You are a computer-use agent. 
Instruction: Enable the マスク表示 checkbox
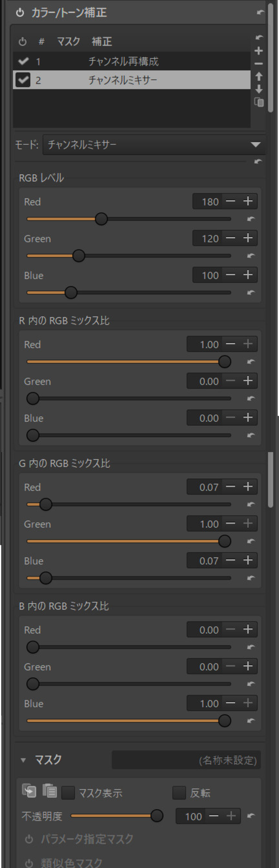(68, 793)
